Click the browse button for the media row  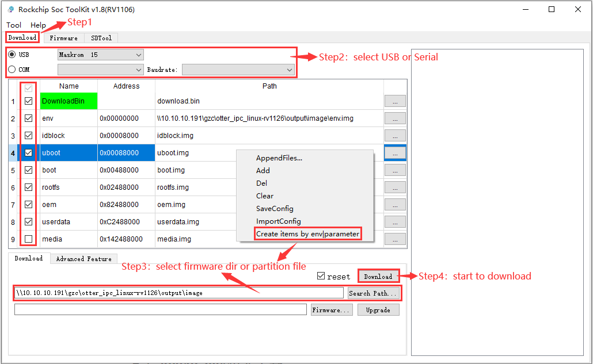pyautogui.click(x=395, y=239)
